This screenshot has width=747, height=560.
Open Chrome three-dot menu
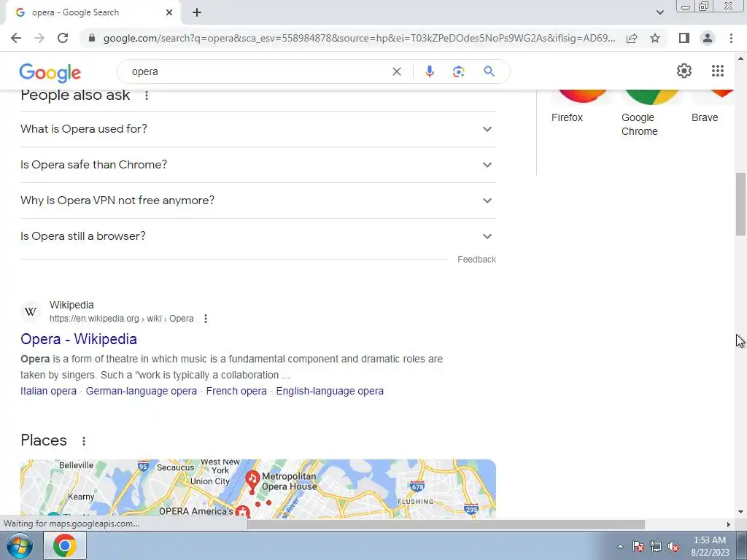click(x=731, y=38)
